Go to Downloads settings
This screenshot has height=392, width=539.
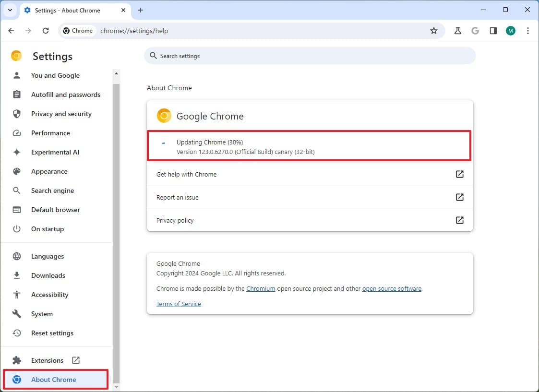pos(48,275)
